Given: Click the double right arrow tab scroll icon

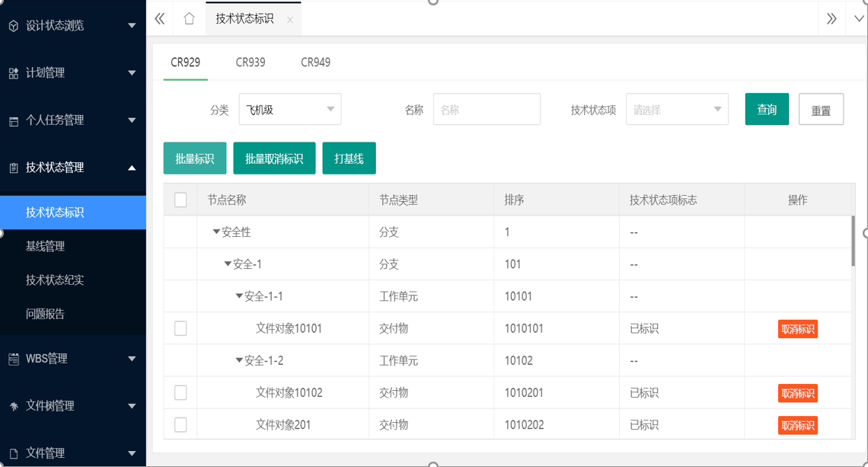Looking at the screenshot, I should point(831,18).
